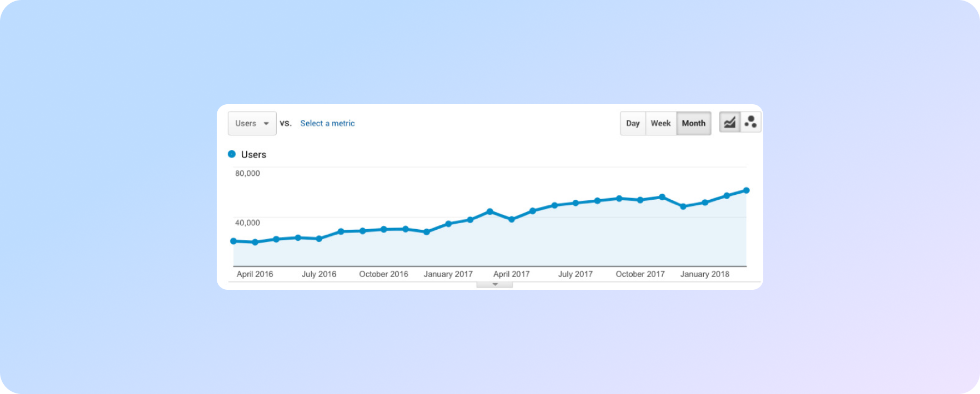Click the 'vs.' text beside Users dropdown
This screenshot has width=980, height=394.
(x=286, y=123)
